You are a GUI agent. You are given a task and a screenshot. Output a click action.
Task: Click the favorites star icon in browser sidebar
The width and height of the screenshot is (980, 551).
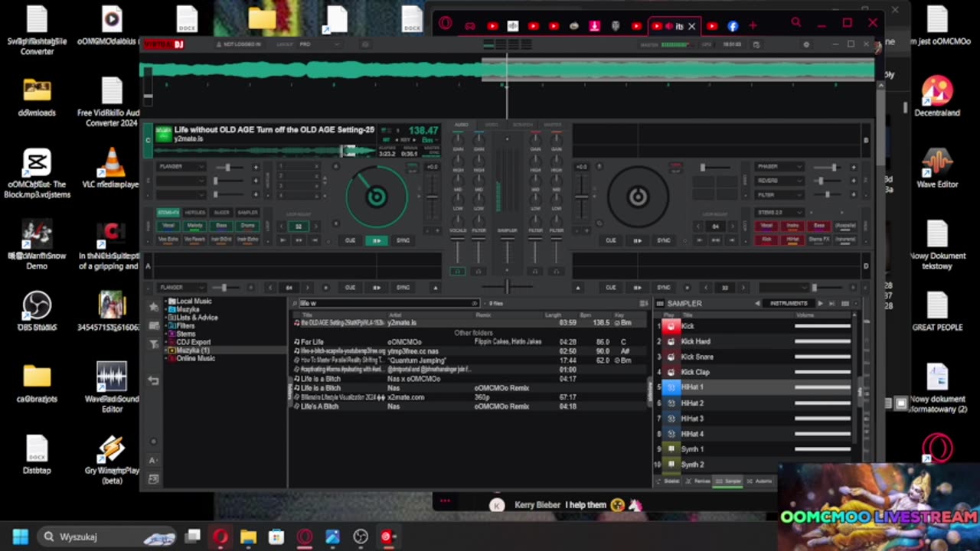153,307
